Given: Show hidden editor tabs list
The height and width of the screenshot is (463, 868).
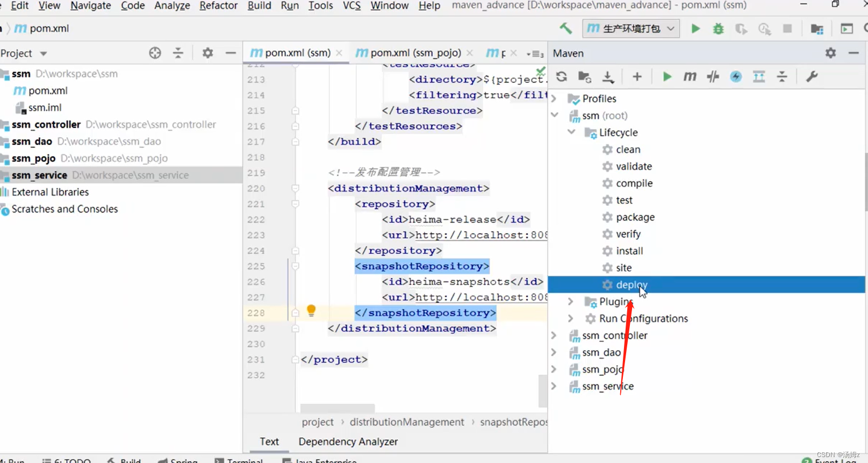Looking at the screenshot, I should 535,53.
